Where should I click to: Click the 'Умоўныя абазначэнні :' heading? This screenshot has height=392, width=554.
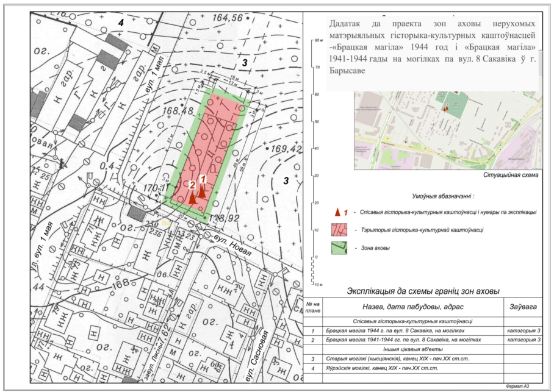(443, 196)
